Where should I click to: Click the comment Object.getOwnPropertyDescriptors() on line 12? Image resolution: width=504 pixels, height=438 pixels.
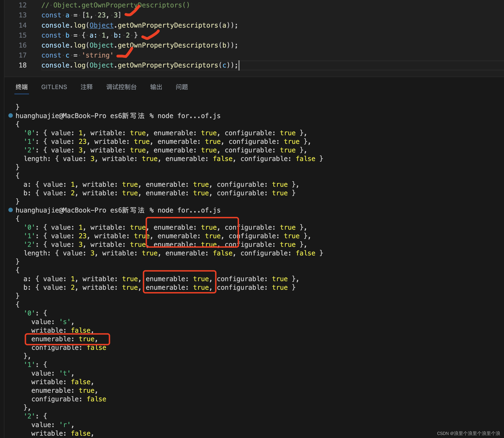tap(121, 5)
